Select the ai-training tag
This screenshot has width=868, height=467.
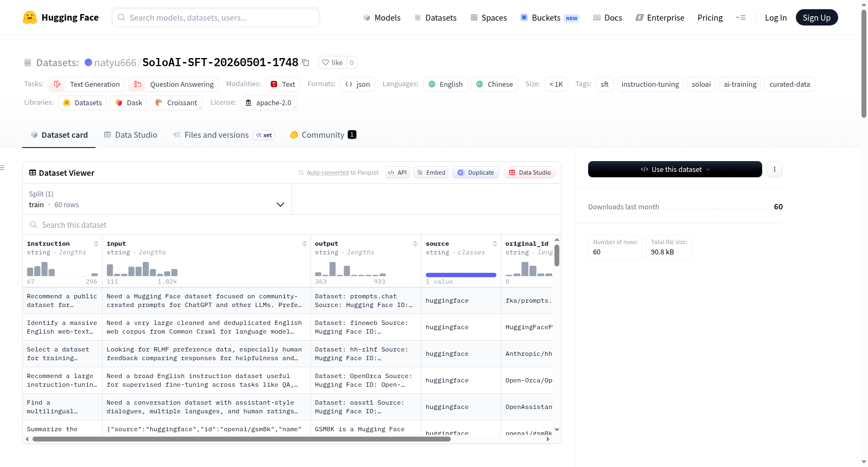pyautogui.click(x=740, y=84)
